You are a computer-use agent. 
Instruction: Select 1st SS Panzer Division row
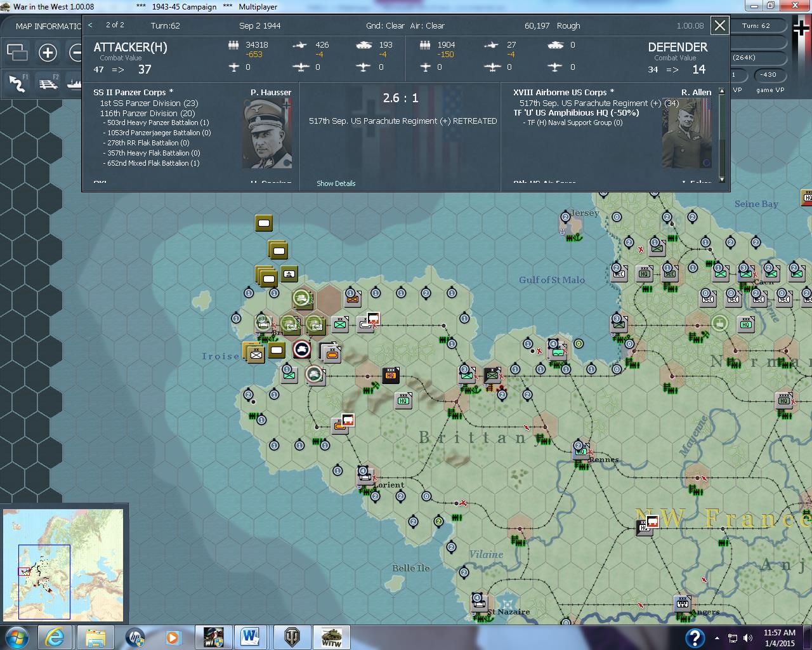149,103
